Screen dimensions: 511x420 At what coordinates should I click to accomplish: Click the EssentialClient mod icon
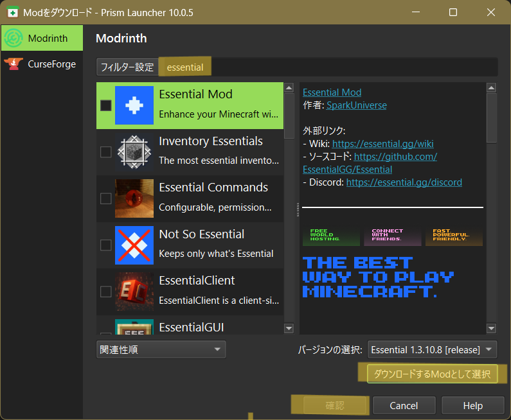(x=134, y=292)
